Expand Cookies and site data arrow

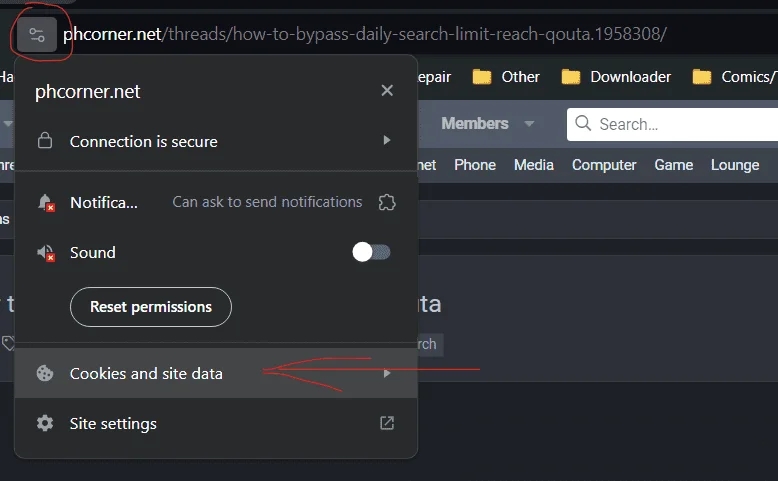(x=387, y=373)
